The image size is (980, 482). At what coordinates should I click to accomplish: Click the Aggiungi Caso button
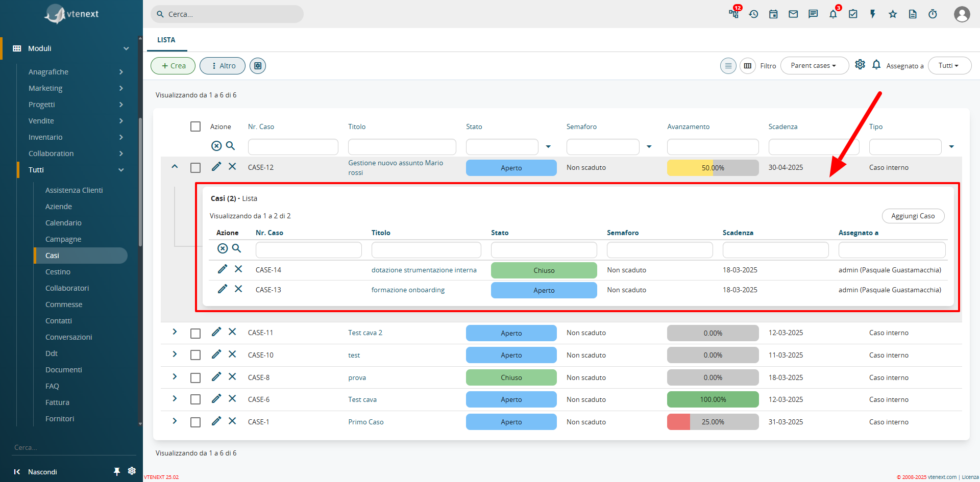click(x=913, y=216)
